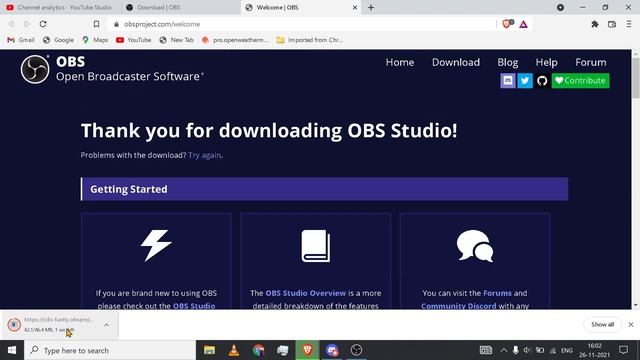Expand the download item options chevron
Viewport: 640px width, 360px height.
point(106,325)
